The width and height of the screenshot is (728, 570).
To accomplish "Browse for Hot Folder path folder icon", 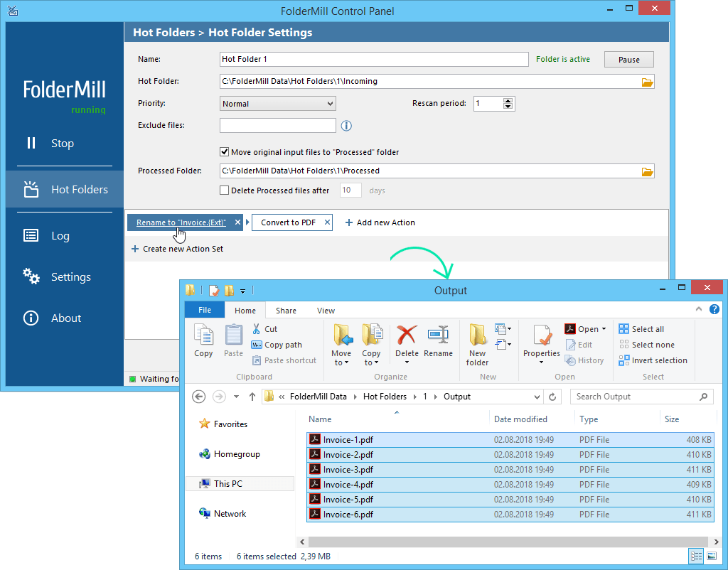I will click(647, 82).
